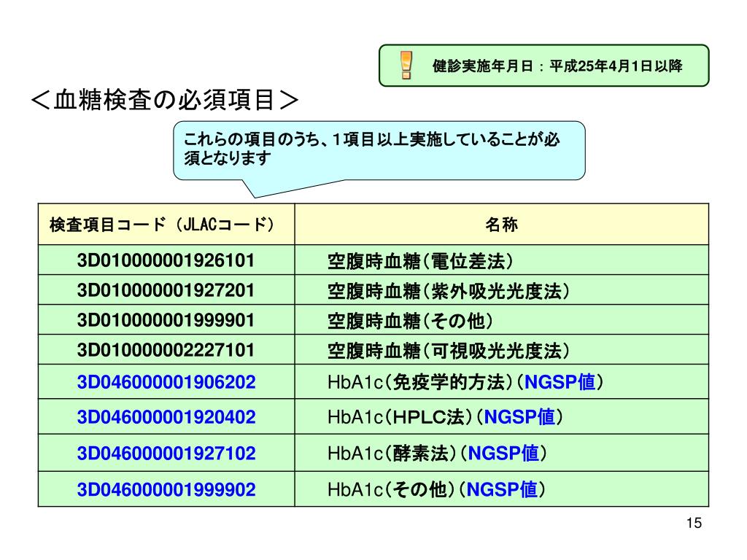Select blue code 3D046000001906202

[x=166, y=382]
